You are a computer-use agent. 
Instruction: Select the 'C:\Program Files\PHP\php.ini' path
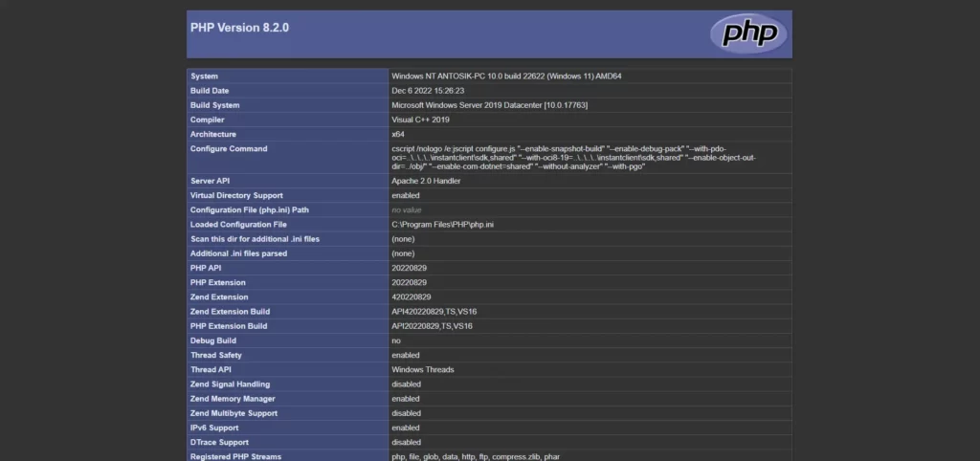click(442, 224)
